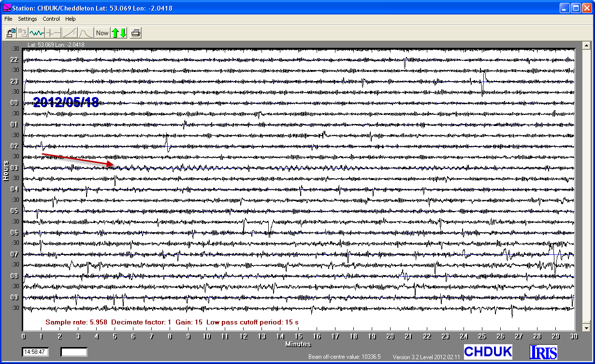Click the printer icon in toolbar
The height and width of the screenshot is (364, 595).
point(136,33)
